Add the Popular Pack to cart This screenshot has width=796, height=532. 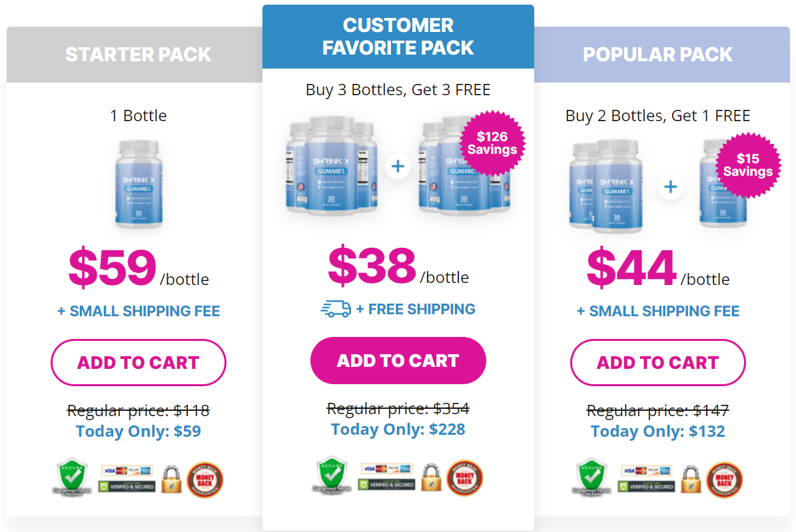(x=657, y=362)
